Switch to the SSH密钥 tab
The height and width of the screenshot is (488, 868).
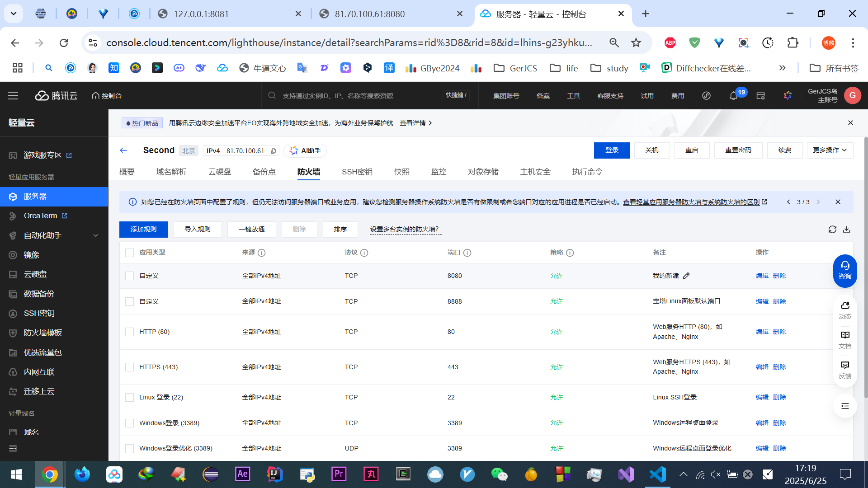(357, 172)
